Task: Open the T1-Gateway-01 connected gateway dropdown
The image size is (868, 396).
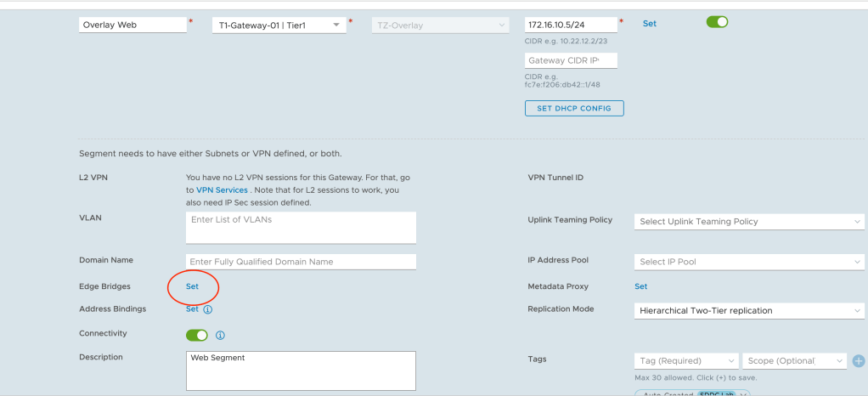Action: click(279, 25)
